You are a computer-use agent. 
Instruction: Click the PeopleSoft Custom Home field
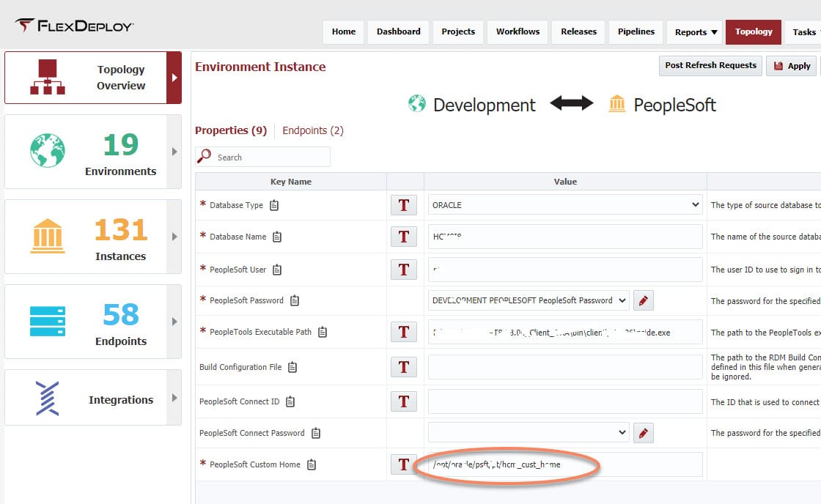tap(565, 464)
